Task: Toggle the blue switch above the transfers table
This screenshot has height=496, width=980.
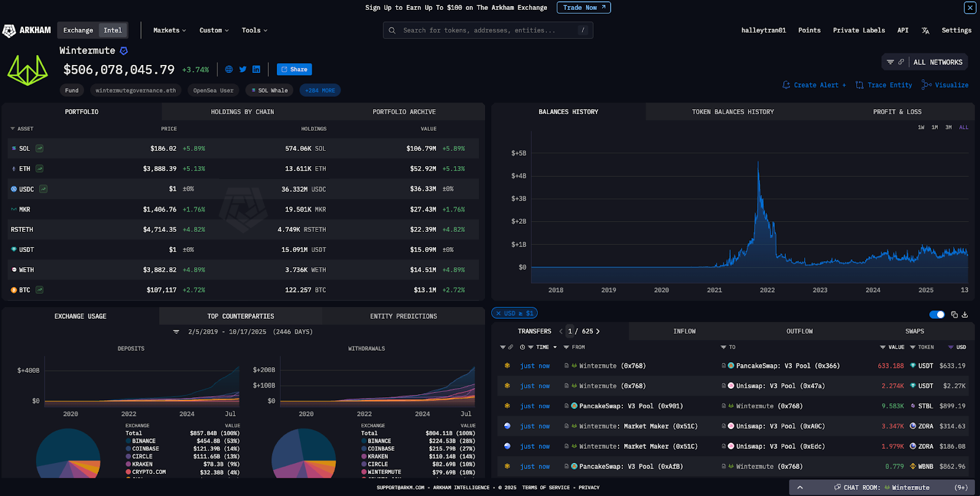Action: click(937, 315)
